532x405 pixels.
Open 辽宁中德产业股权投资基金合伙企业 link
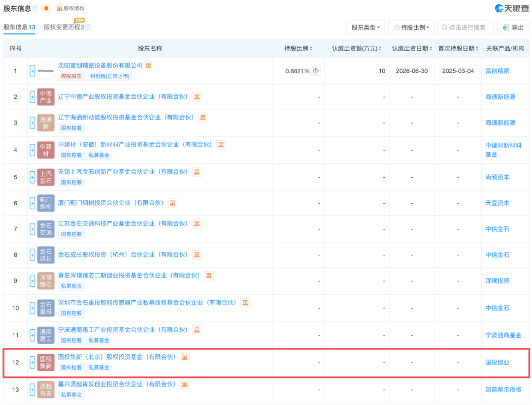123,96
